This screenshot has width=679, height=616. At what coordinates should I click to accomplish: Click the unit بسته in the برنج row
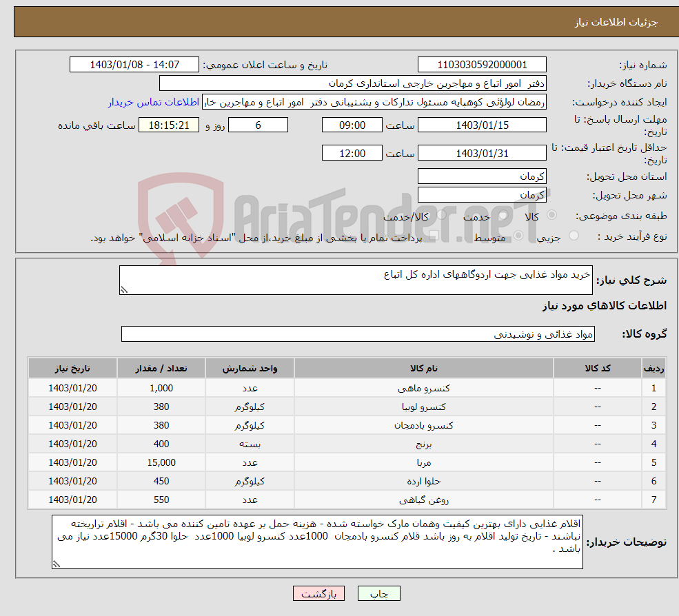[250, 444]
